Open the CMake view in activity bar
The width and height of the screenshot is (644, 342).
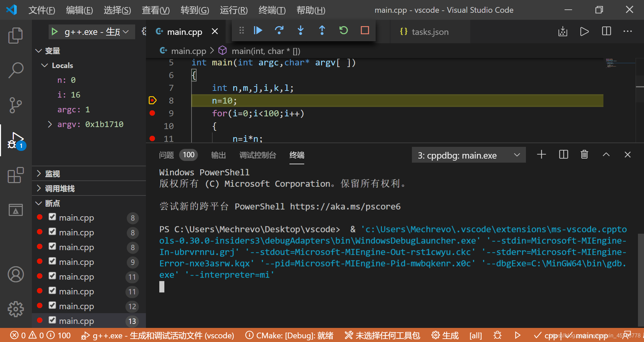(x=15, y=210)
